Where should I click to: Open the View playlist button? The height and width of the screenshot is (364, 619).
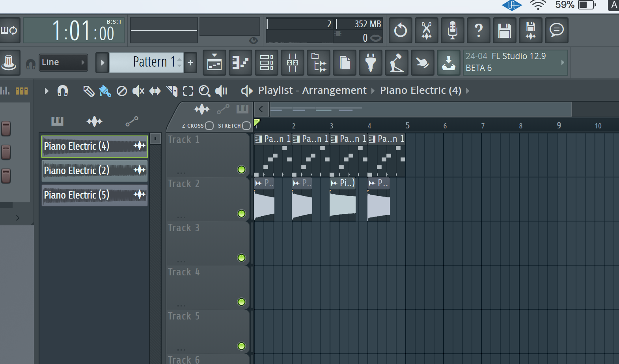[214, 63]
